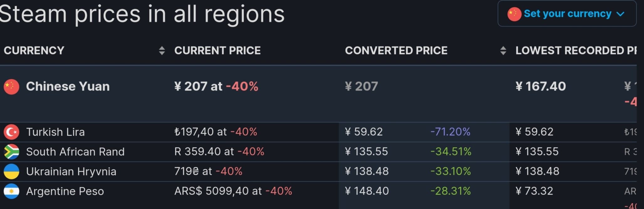Click the Chinese Yuan currency name
Image resolution: width=644 pixels, height=209 pixels.
(68, 86)
